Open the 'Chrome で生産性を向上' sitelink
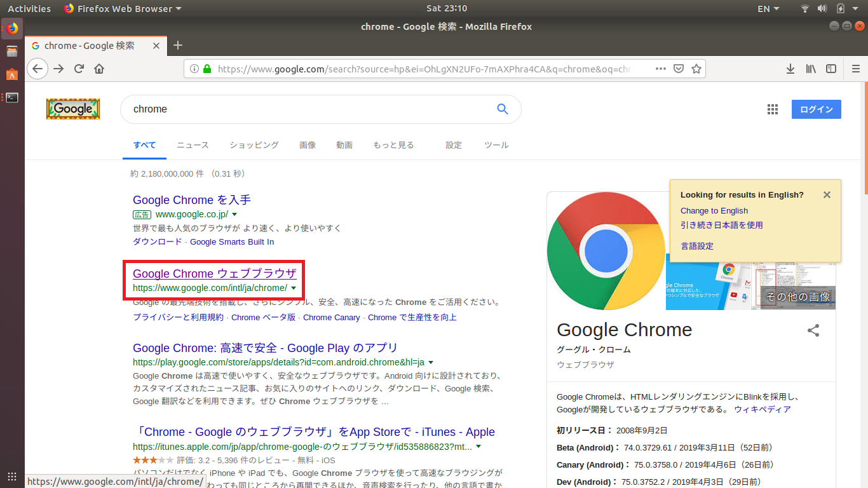Viewport: 868px width, 488px height. click(x=412, y=317)
